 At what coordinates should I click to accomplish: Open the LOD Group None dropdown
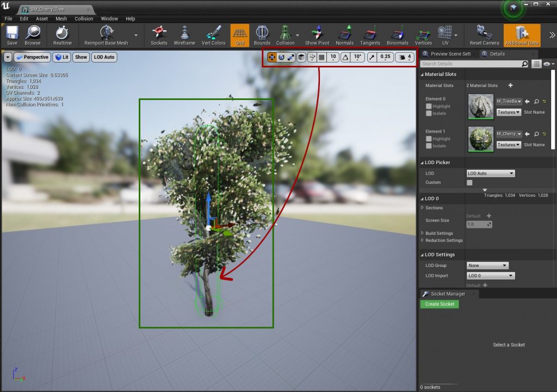(x=487, y=266)
